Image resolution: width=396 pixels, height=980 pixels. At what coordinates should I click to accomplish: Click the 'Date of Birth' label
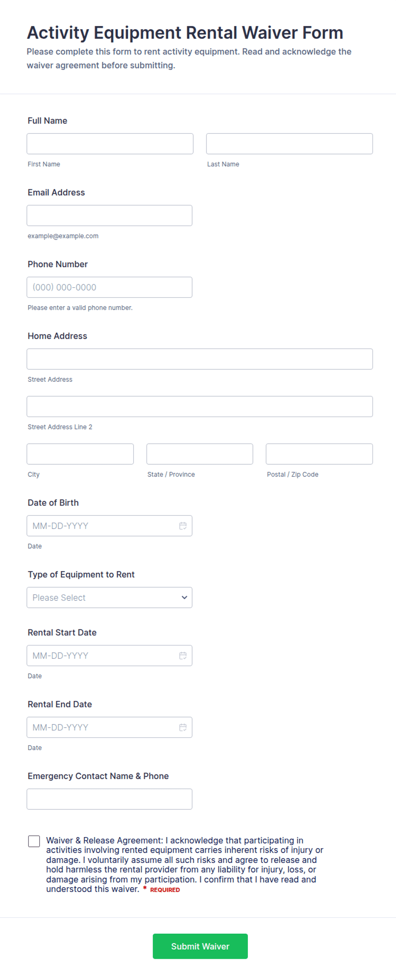tap(53, 503)
